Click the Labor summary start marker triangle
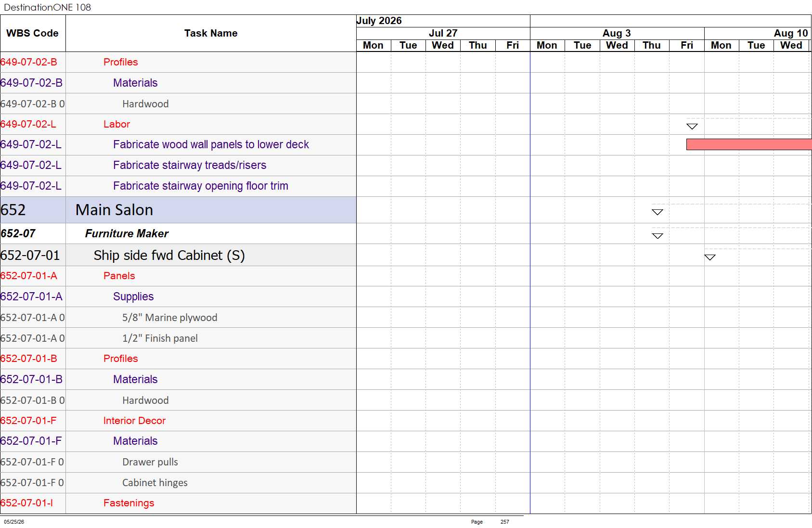Viewport: 812px width, 528px height. (x=692, y=127)
